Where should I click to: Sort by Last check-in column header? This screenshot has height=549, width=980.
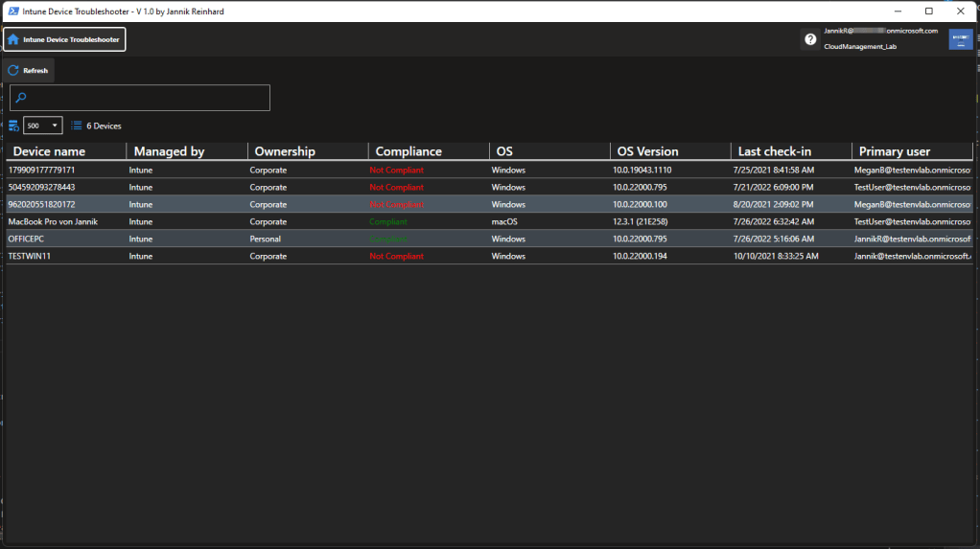pos(774,151)
